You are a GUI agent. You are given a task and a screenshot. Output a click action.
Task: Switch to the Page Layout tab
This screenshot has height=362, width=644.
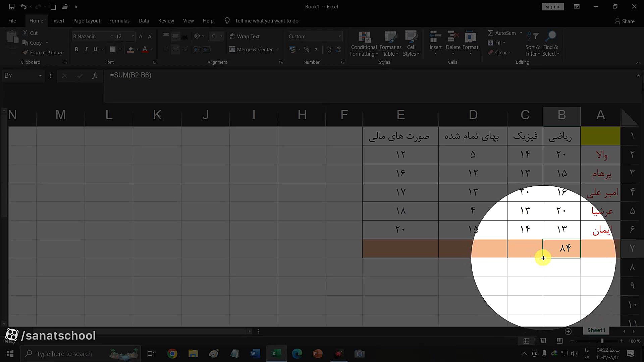point(87,21)
